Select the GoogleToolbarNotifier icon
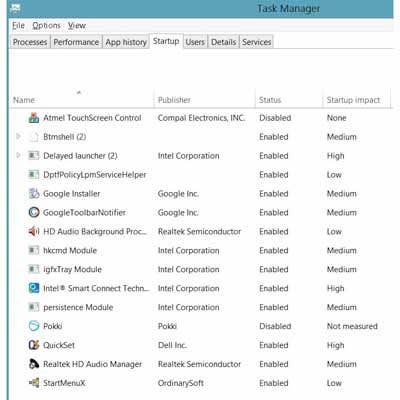This screenshot has width=400, height=400. coord(34,212)
